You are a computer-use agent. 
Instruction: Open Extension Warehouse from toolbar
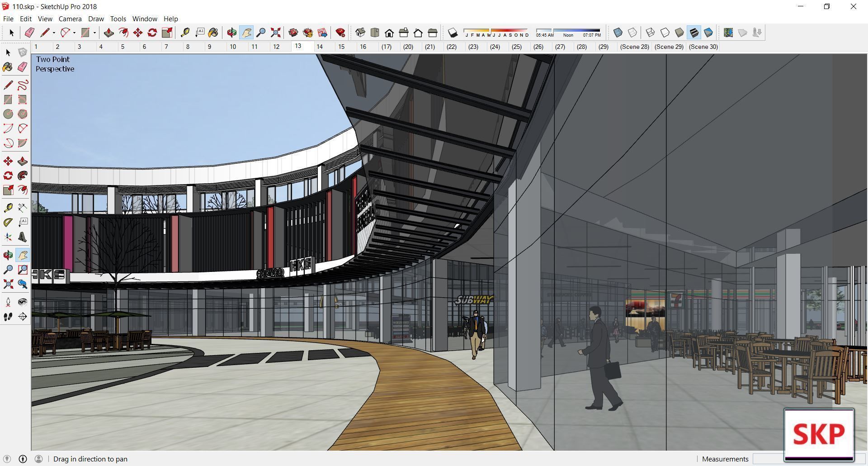[308, 33]
